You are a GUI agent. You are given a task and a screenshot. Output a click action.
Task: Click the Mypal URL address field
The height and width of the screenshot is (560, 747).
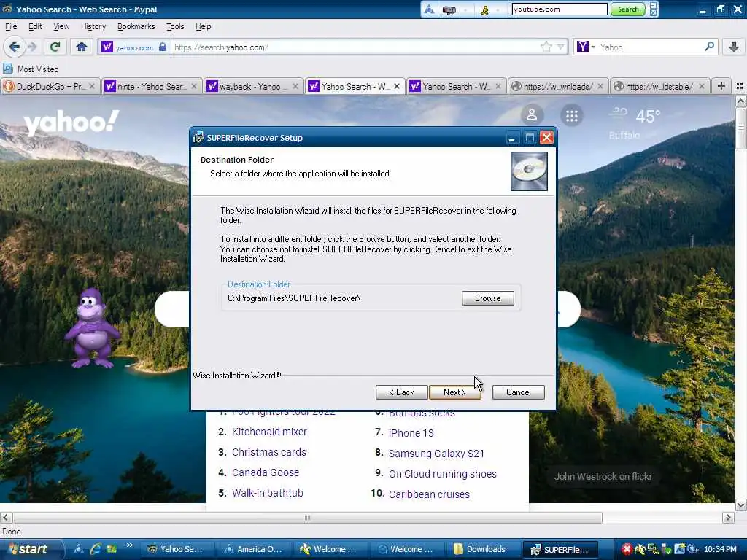coord(355,47)
